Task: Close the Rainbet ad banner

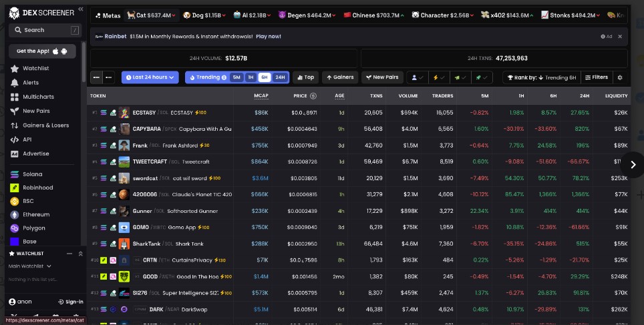Action: [620, 37]
